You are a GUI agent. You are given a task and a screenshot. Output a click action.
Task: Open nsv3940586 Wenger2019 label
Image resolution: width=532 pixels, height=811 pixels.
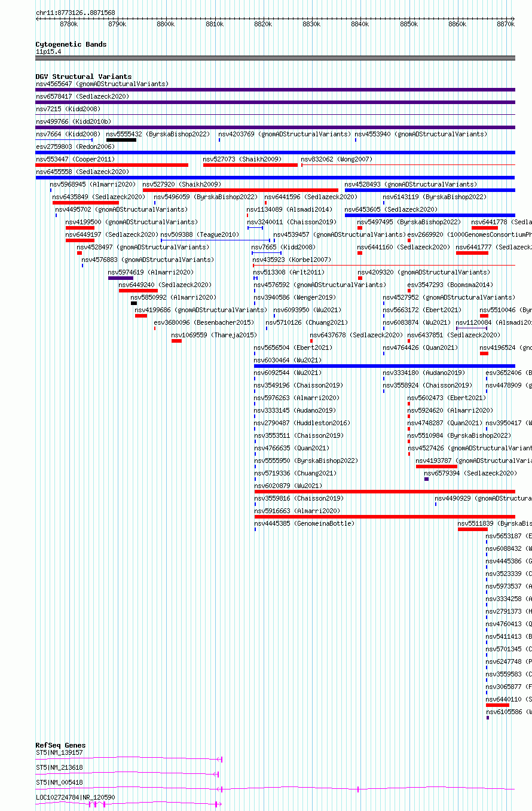tap(295, 297)
